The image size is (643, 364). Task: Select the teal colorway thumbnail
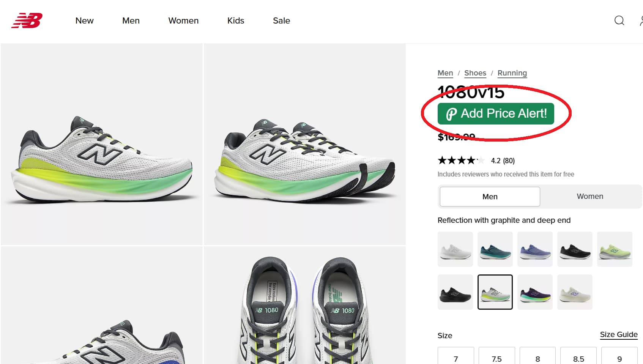coord(495,249)
